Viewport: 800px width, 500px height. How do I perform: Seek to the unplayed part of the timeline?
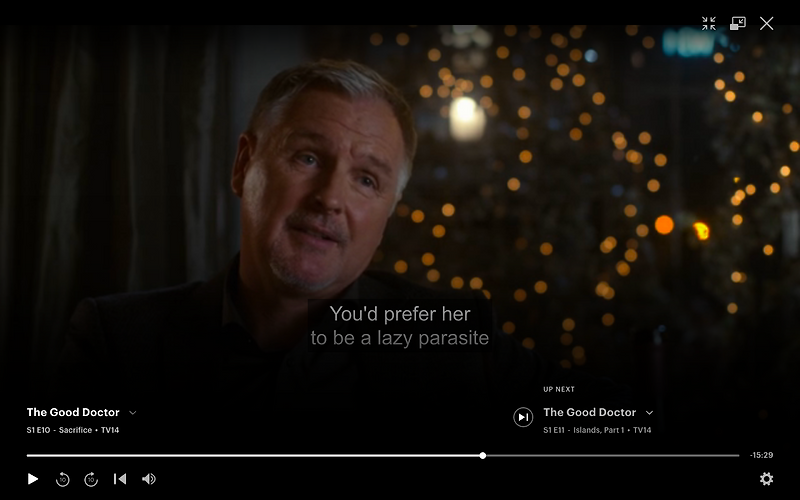pos(612,455)
